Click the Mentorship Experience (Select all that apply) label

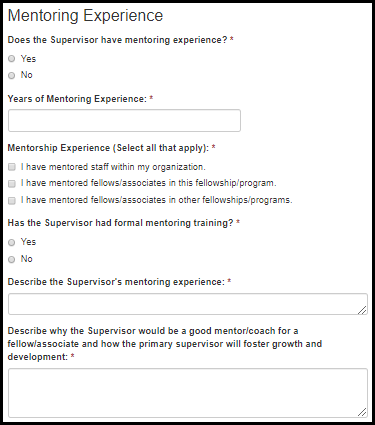108,148
